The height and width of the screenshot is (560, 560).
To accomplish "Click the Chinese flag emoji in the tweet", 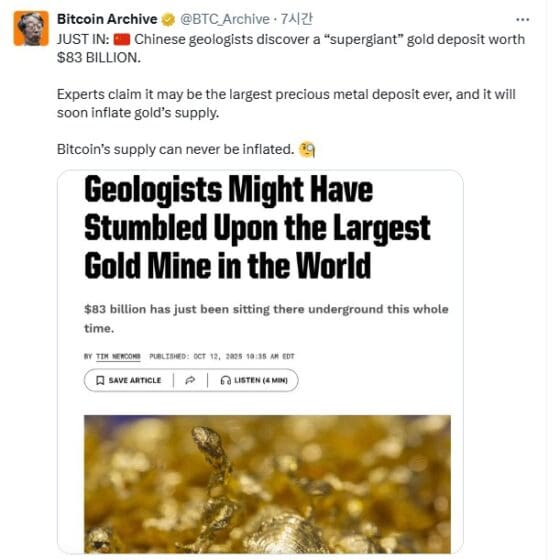I will 121,39.
